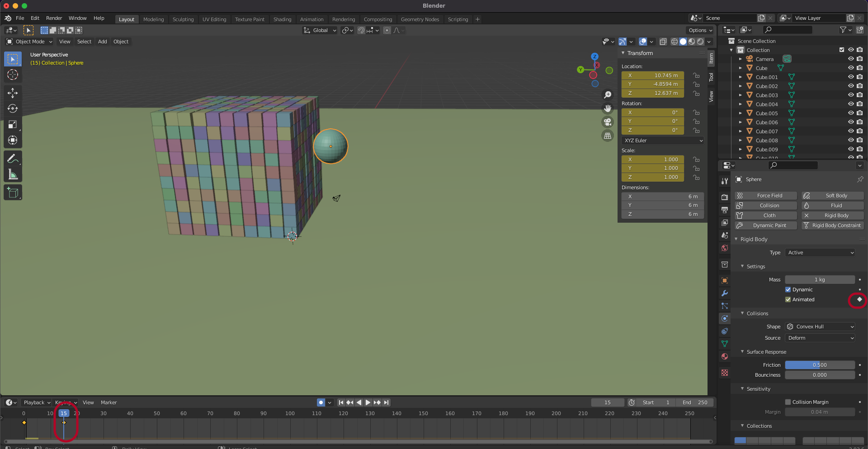Toggle X-Ray mode in viewport header
The height and width of the screenshot is (449, 868).
[663, 42]
